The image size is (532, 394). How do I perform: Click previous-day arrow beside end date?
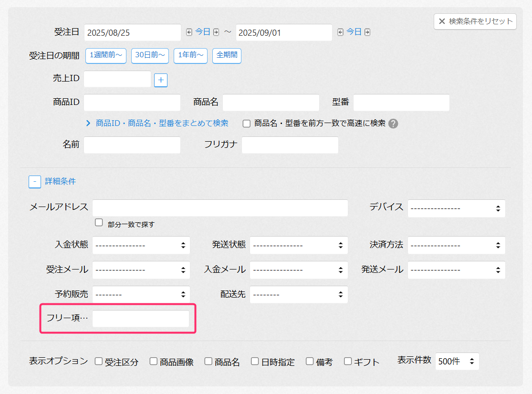point(340,32)
